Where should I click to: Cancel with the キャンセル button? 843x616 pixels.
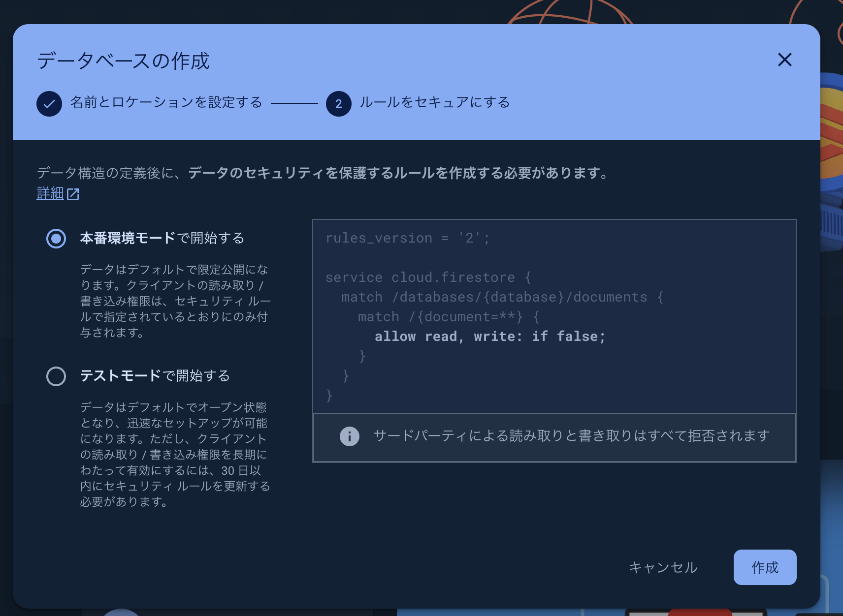(663, 567)
